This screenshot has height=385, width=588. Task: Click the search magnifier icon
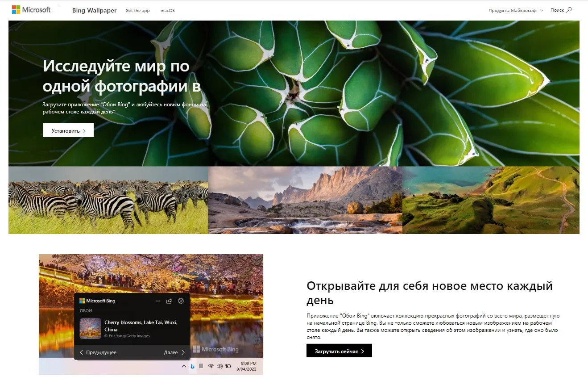(x=569, y=10)
